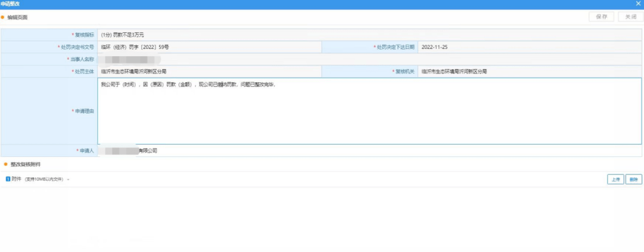Click the 删除 (Delete) attachment button
The height and width of the screenshot is (252, 644).
[x=634, y=179]
